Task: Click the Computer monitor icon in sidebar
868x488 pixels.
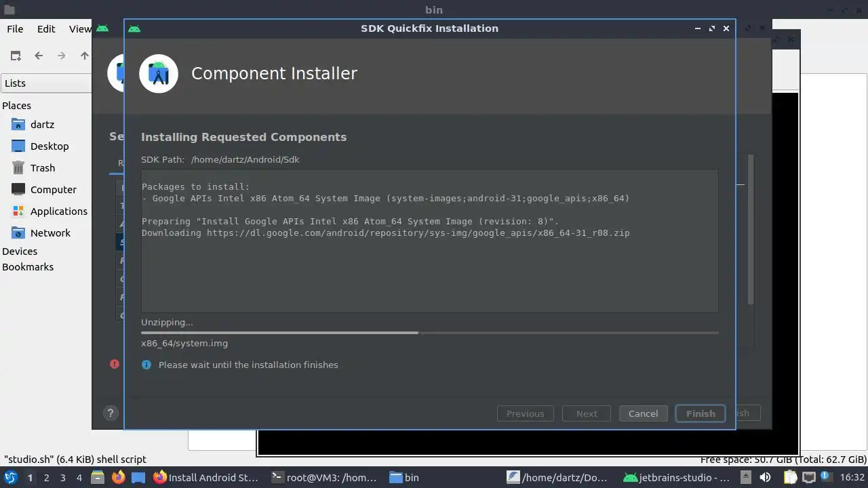Action: (18, 190)
